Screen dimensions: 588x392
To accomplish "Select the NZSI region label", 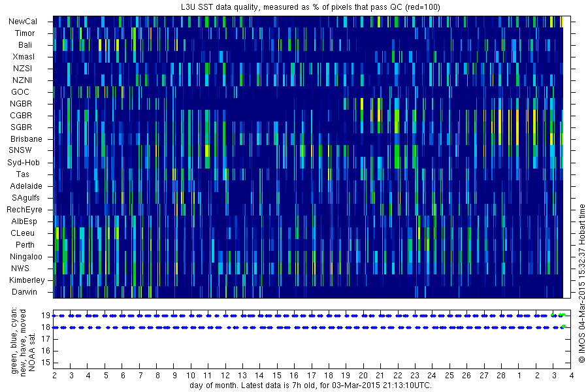I will (22, 68).
